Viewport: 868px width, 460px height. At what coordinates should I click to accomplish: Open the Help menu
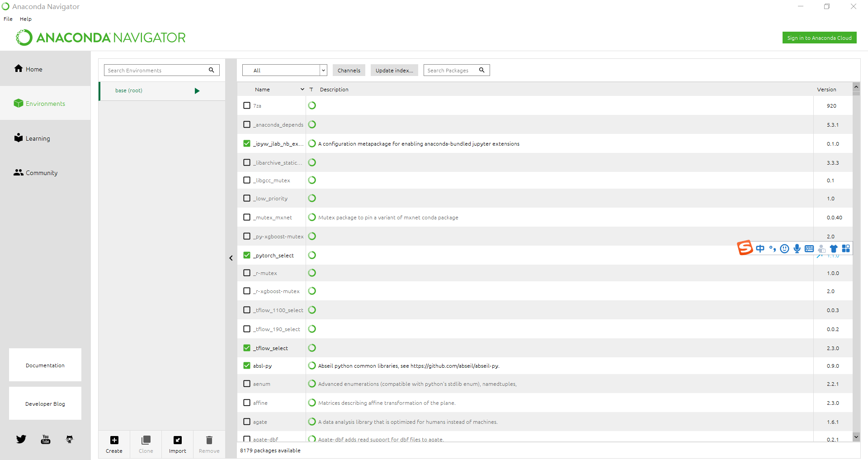pyautogui.click(x=26, y=19)
